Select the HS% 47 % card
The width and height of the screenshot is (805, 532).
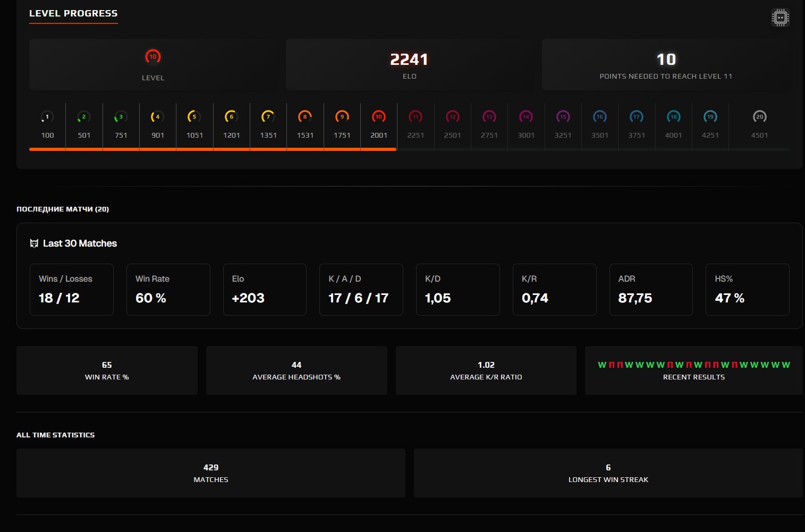pyautogui.click(x=747, y=290)
